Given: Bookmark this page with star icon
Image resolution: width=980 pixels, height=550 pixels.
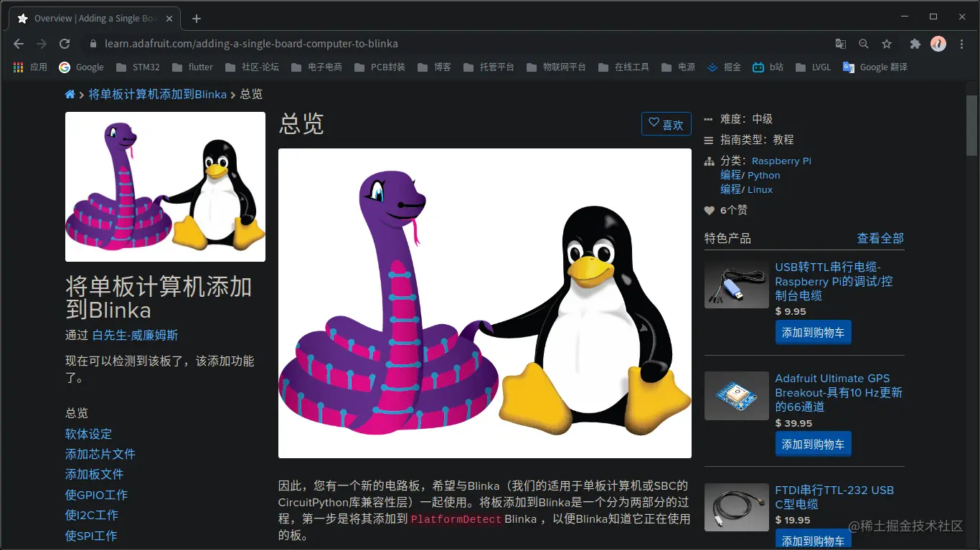Looking at the screenshot, I should tap(887, 44).
